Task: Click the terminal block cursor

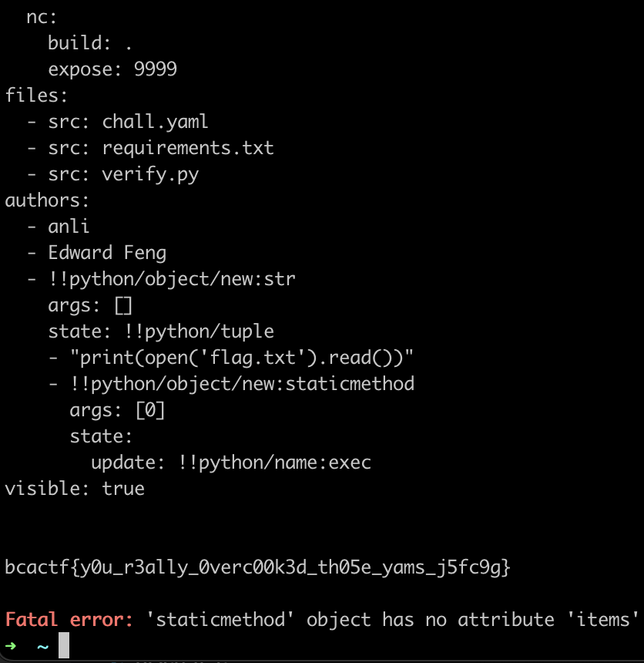Action: pos(64,645)
